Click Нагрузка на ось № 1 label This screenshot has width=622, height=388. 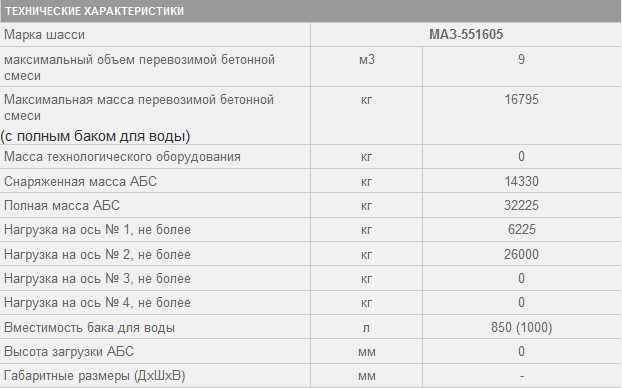tap(97, 230)
